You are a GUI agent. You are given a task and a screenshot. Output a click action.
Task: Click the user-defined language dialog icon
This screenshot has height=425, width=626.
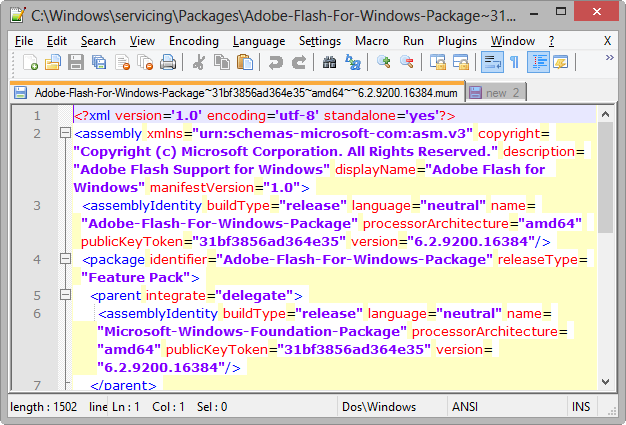(x=561, y=63)
